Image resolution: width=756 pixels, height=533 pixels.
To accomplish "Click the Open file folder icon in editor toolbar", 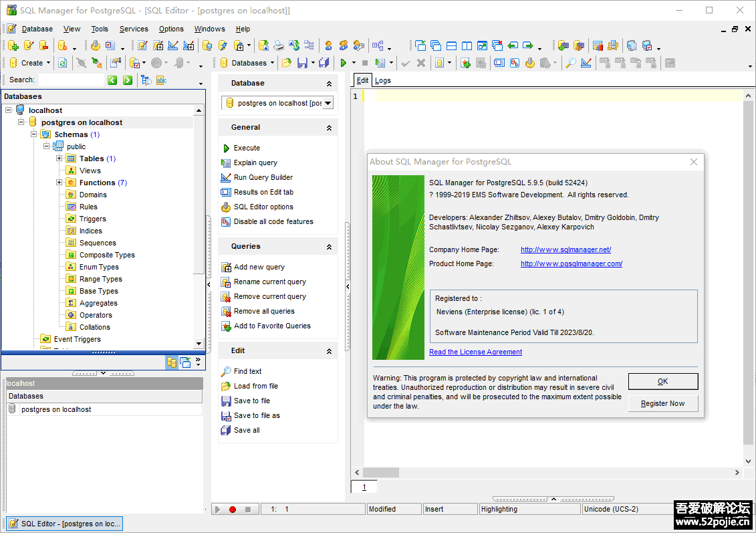I will [x=287, y=63].
